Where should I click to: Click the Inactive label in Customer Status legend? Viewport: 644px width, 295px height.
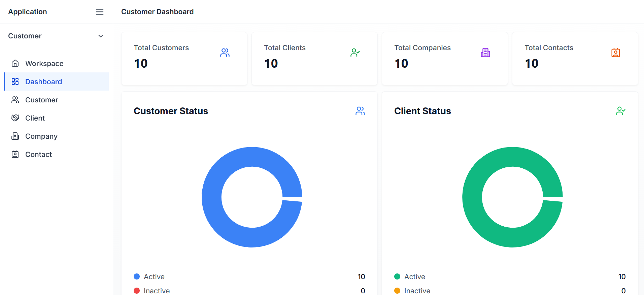tap(157, 291)
